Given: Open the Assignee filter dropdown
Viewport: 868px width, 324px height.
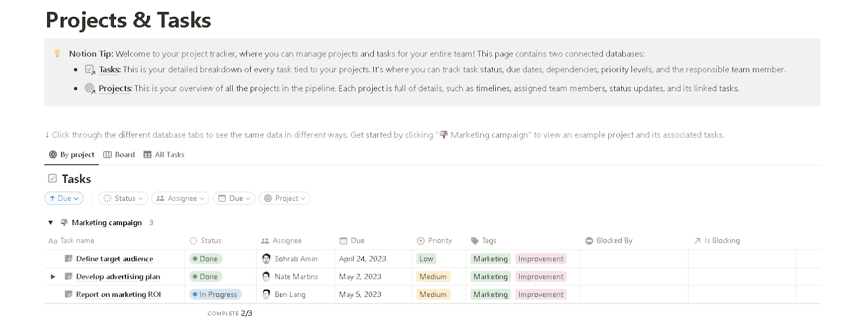Looking at the screenshot, I should point(181,198).
